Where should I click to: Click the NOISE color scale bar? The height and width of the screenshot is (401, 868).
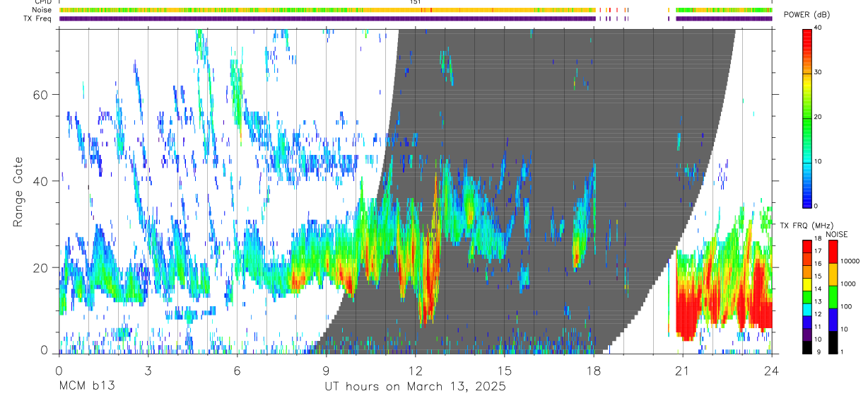pyautogui.click(x=833, y=296)
